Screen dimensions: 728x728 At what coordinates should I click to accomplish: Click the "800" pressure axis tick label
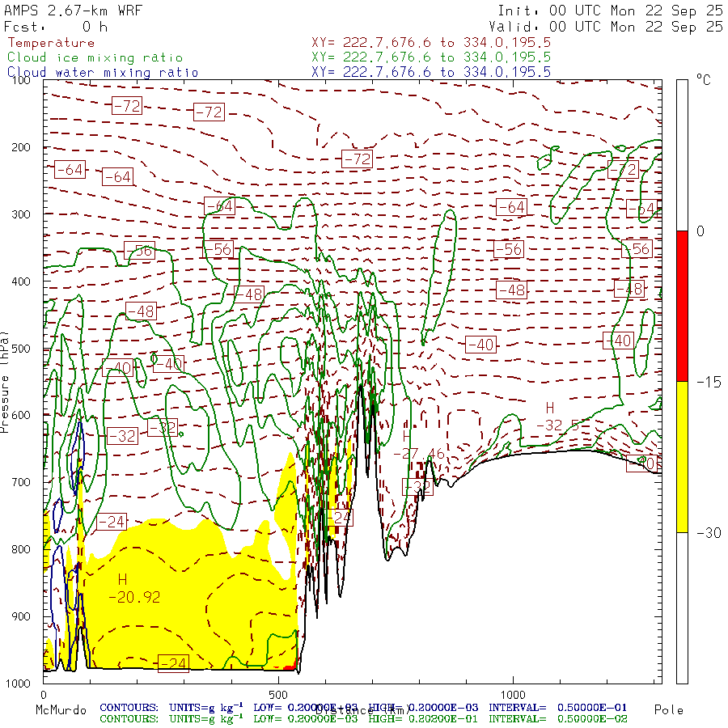point(20,549)
